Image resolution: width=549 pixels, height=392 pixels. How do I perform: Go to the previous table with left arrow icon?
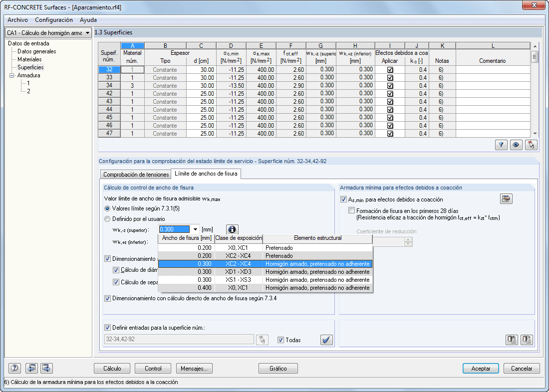[31, 368]
